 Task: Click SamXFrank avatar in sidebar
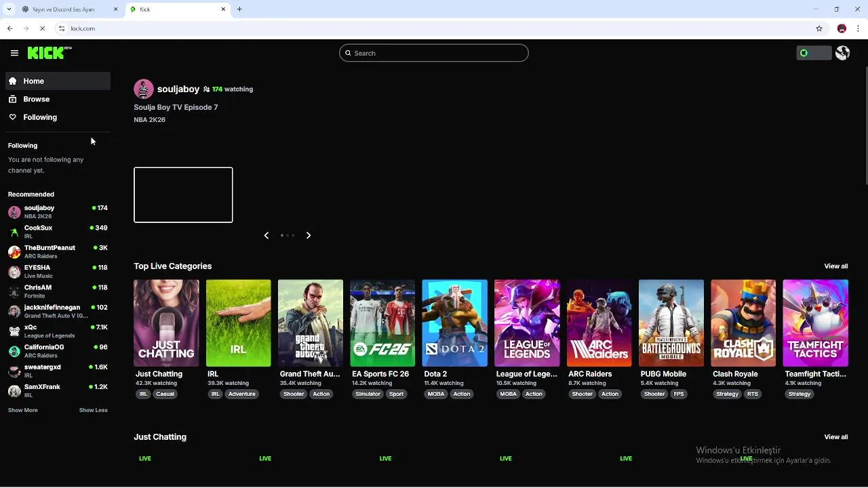14,391
